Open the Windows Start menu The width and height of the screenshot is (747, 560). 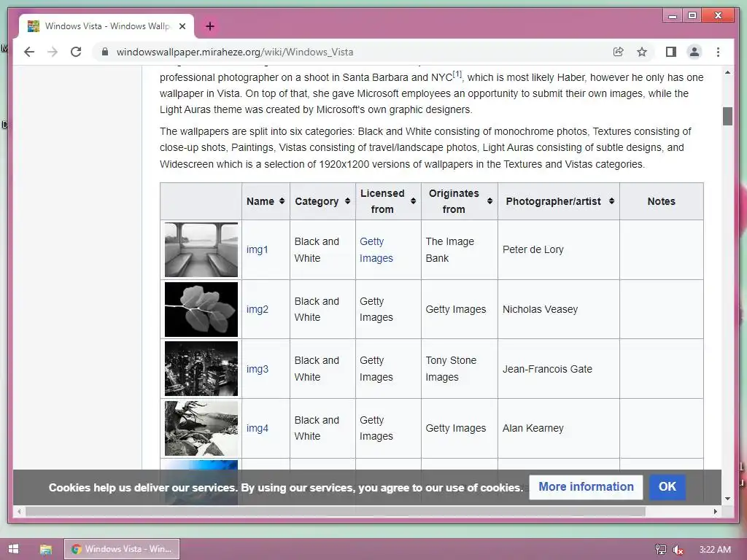pyautogui.click(x=13, y=549)
